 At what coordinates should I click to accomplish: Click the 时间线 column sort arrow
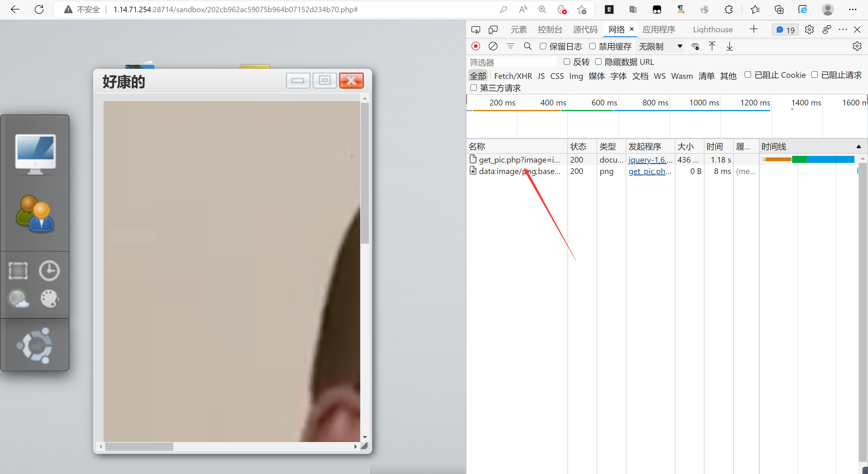(858, 146)
